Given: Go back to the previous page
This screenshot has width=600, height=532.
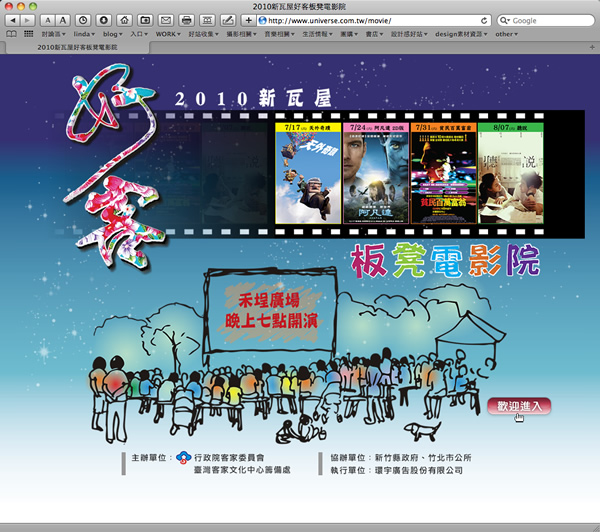Looking at the screenshot, I should (13, 20).
